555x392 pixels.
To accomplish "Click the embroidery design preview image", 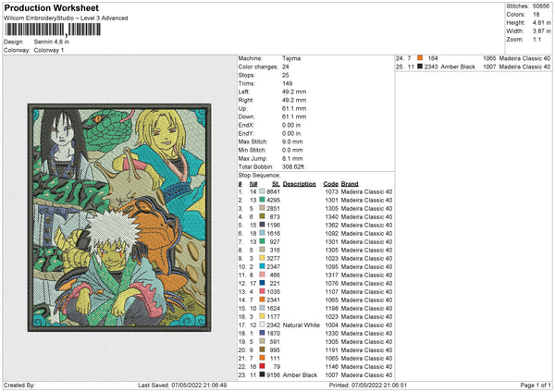I will click(x=119, y=217).
